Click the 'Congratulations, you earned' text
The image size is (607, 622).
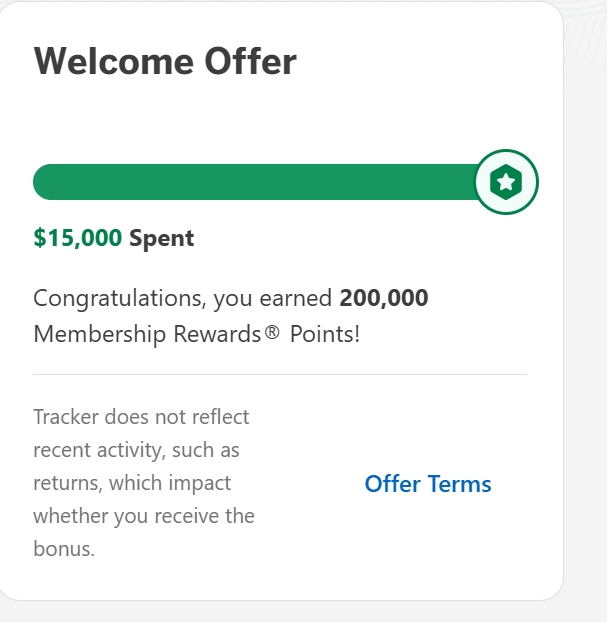coord(183,298)
